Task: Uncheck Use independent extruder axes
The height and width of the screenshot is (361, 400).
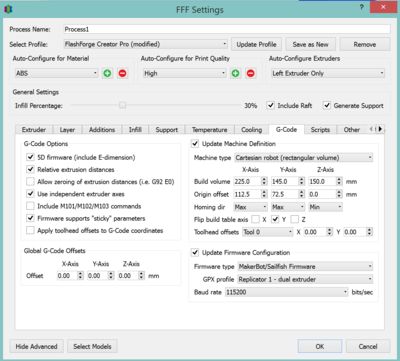Action: 30,194
